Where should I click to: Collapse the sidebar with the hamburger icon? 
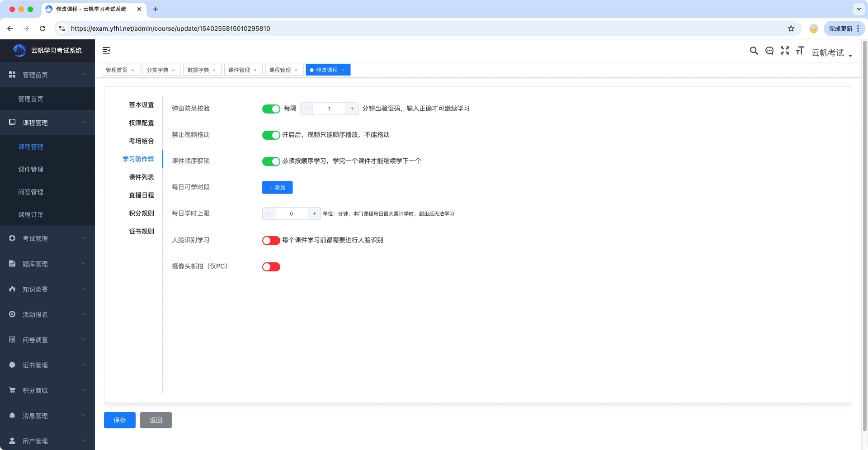[x=106, y=51]
